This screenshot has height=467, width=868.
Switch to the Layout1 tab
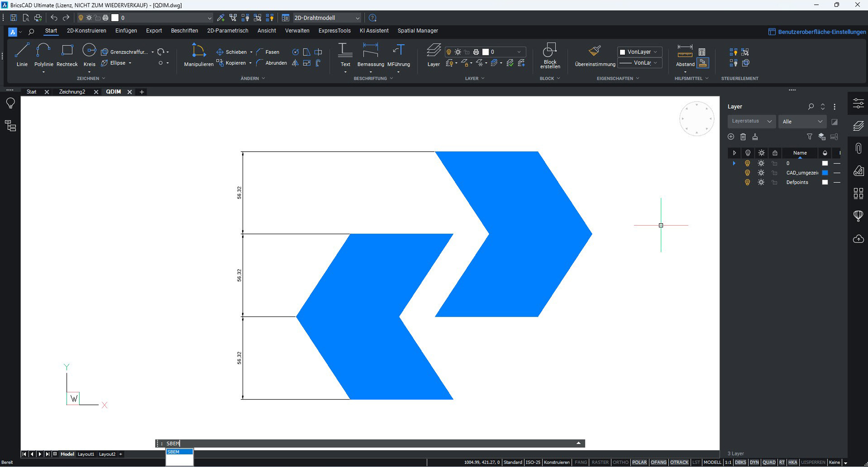[x=86, y=454]
